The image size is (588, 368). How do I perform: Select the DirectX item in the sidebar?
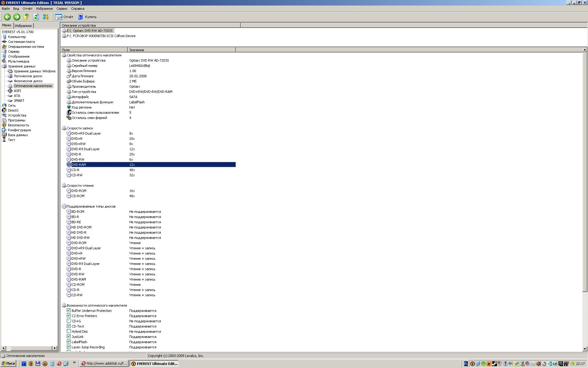coord(13,110)
